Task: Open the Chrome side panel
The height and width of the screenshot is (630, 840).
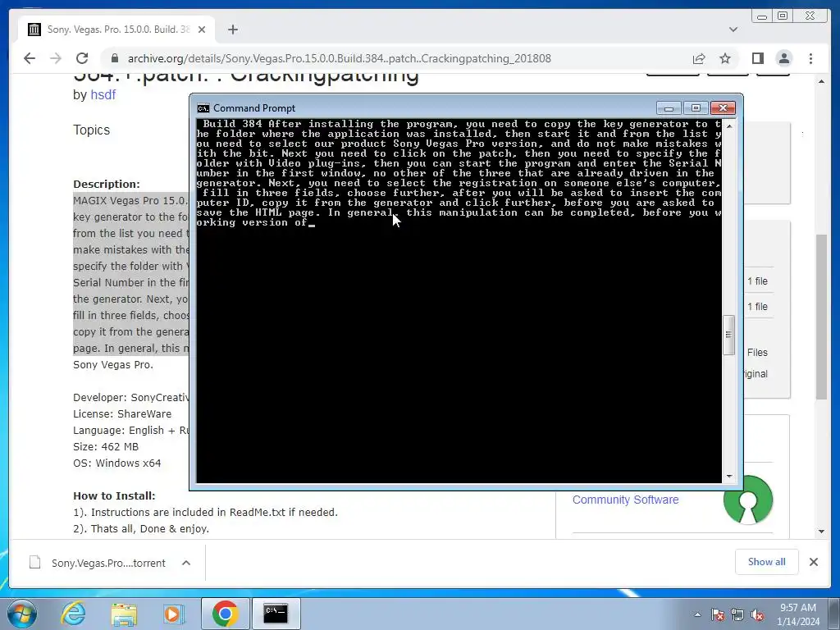Action: (x=757, y=58)
